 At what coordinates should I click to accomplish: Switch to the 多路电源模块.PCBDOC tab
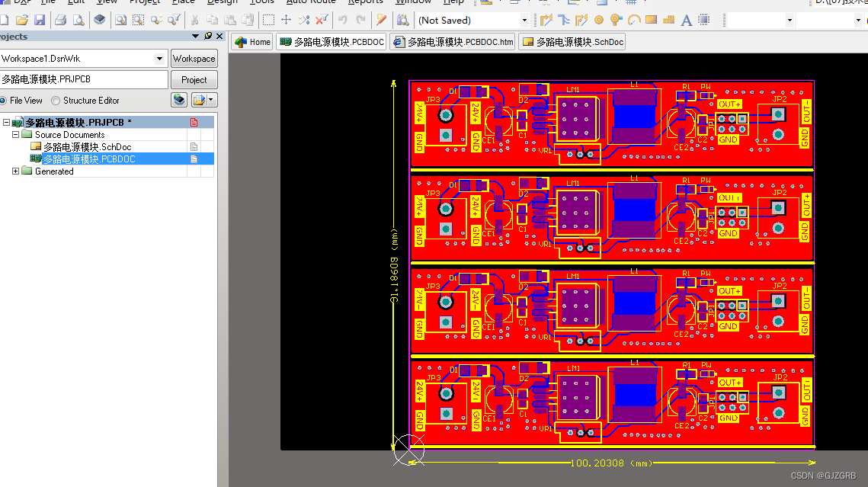click(x=332, y=42)
